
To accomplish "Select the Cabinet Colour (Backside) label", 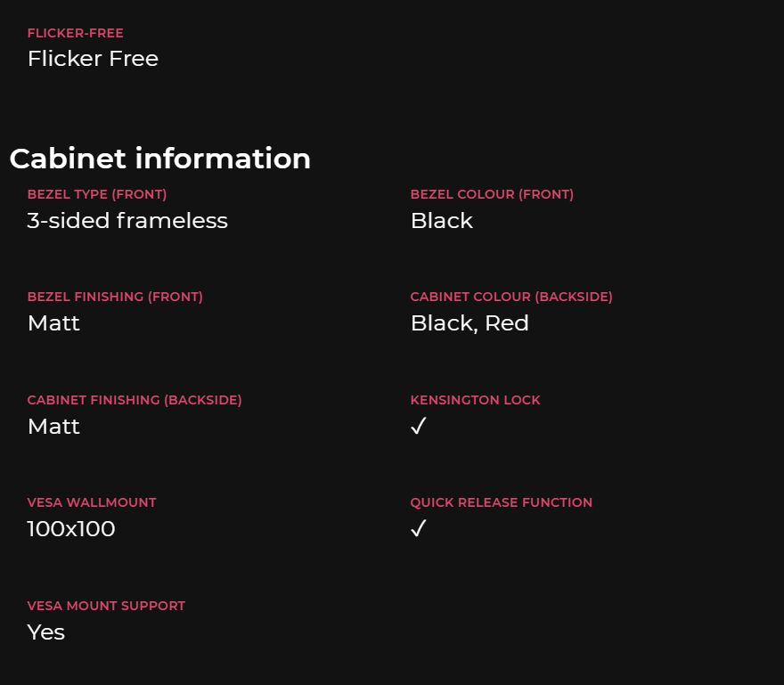I will pyautogui.click(x=511, y=297).
